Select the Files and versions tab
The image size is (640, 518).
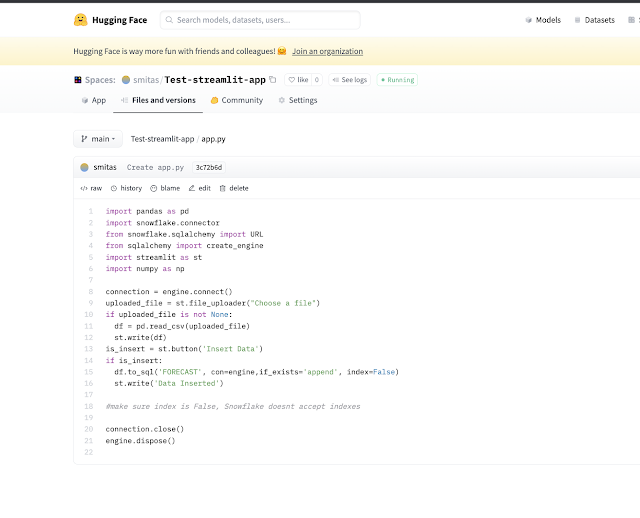click(158, 100)
